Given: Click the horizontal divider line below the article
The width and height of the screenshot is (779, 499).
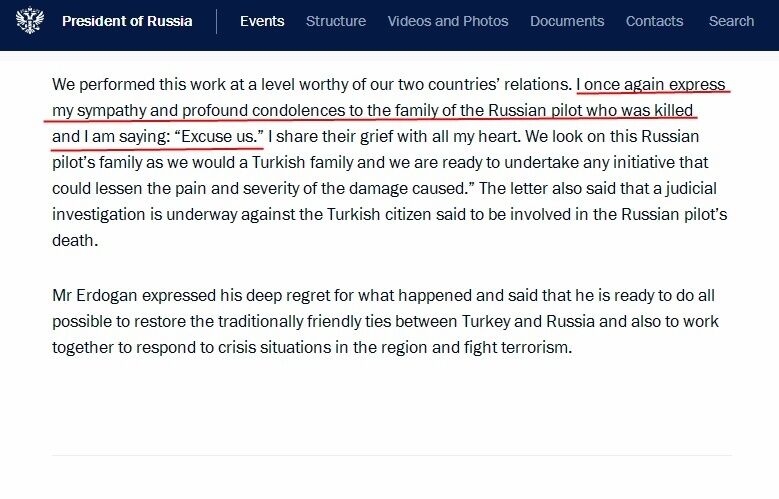Looking at the screenshot, I should click(392, 456).
